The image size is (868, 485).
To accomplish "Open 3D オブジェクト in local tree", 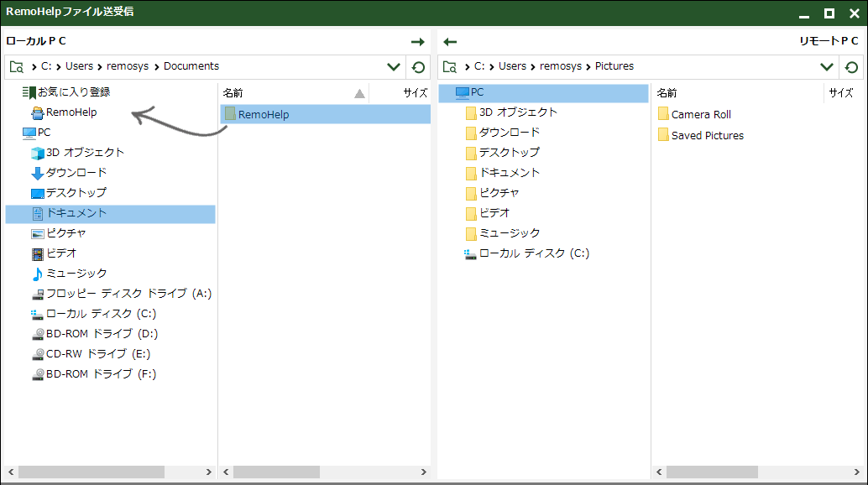I will [x=77, y=153].
